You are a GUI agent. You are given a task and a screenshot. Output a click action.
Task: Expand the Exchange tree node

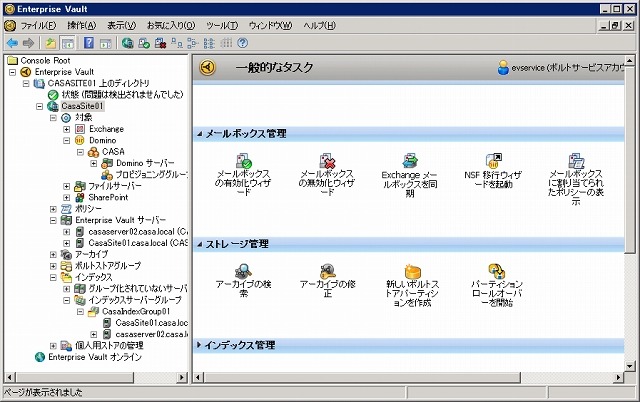coord(66,129)
